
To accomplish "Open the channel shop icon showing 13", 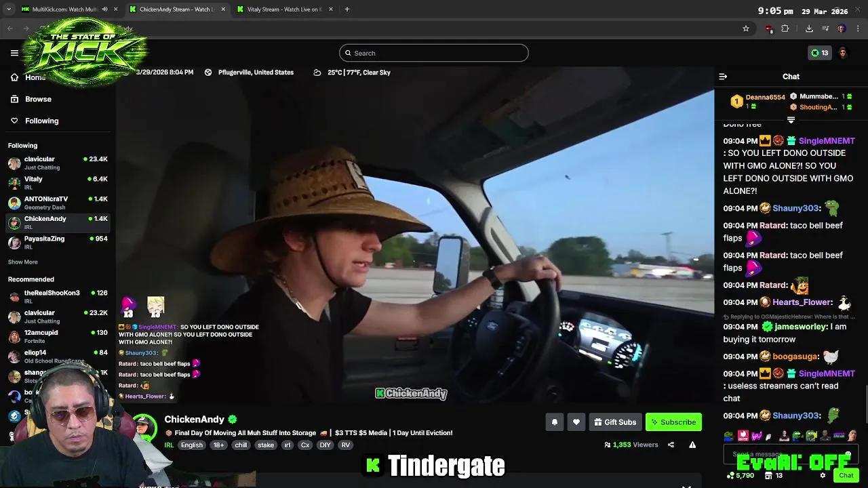I will pos(774,476).
